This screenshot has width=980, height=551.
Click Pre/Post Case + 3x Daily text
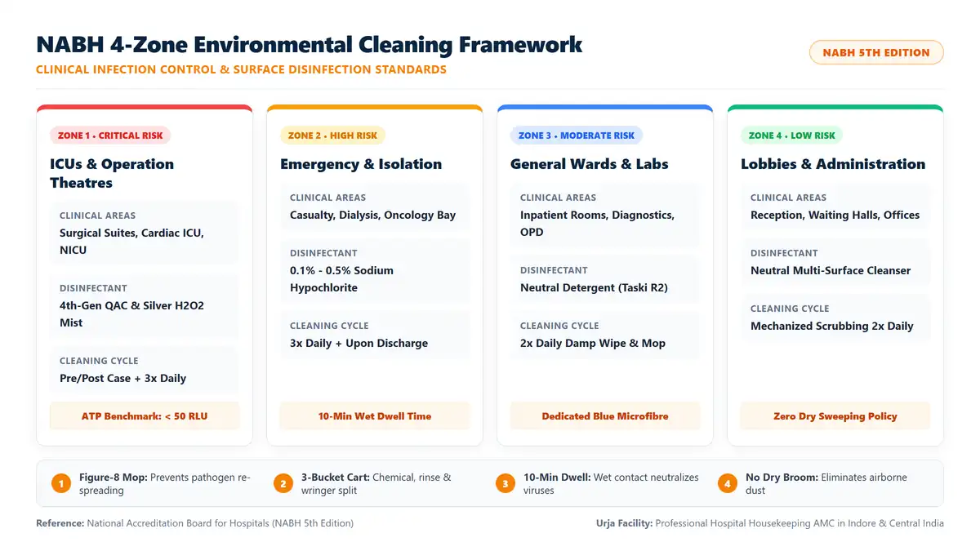coord(122,378)
